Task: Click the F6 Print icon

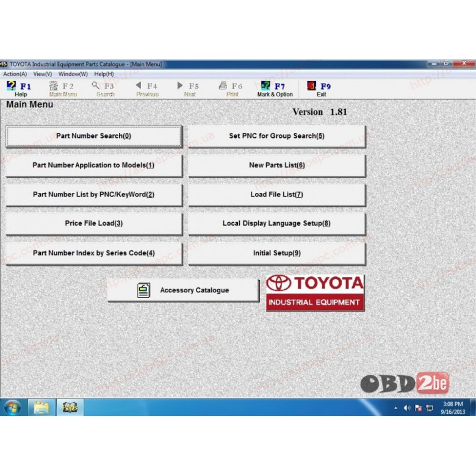Action: point(223,85)
